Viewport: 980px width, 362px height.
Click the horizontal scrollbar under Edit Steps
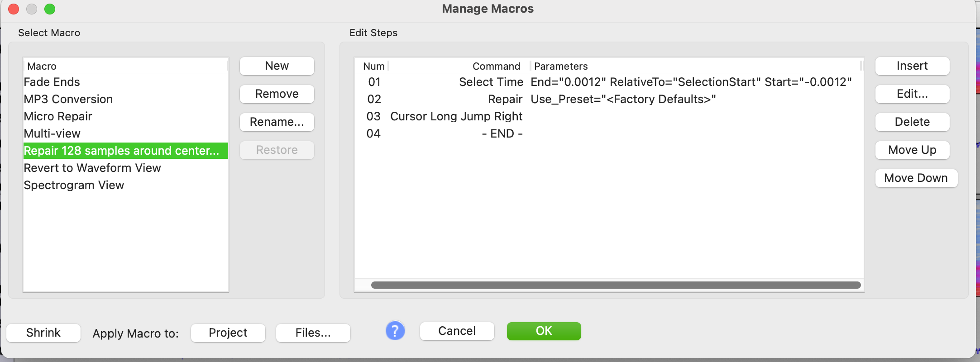[616, 285]
